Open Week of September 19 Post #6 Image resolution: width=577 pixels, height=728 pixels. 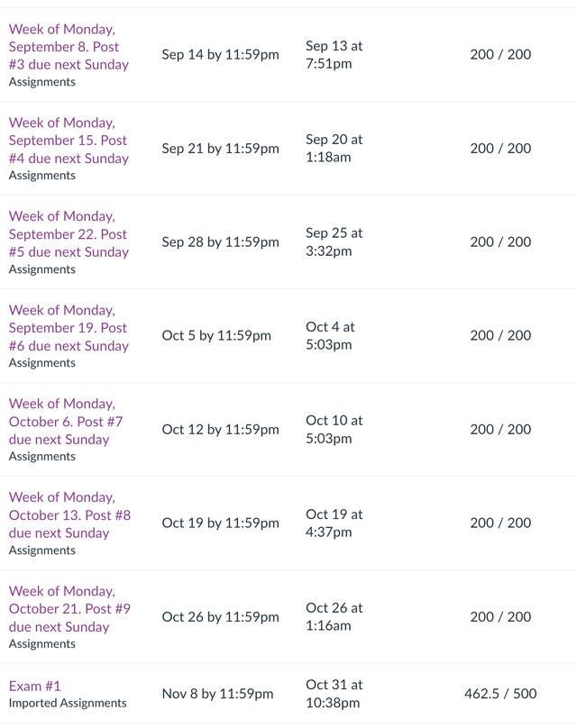tap(69, 328)
